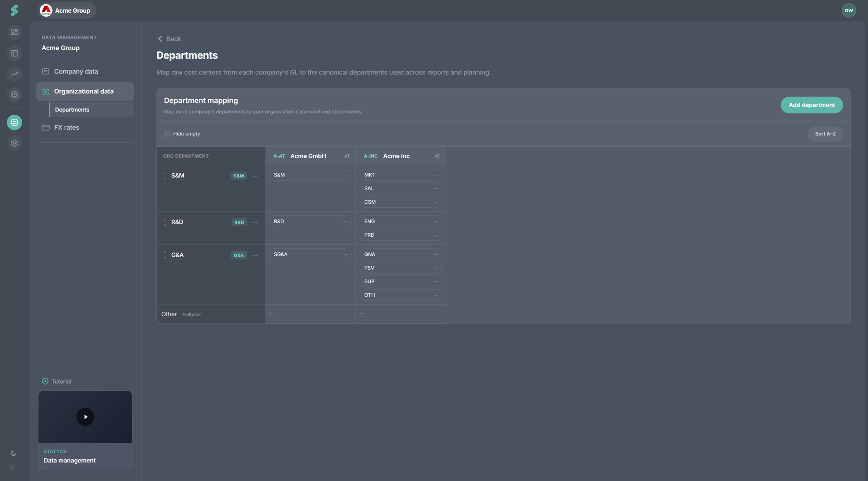Open the Departments sub-item

pos(92,110)
